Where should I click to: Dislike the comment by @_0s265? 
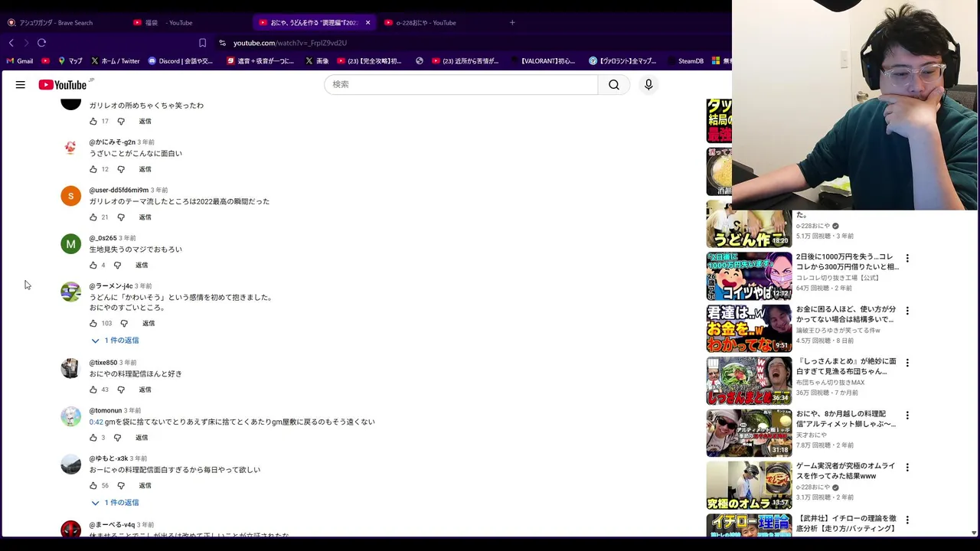coord(117,266)
